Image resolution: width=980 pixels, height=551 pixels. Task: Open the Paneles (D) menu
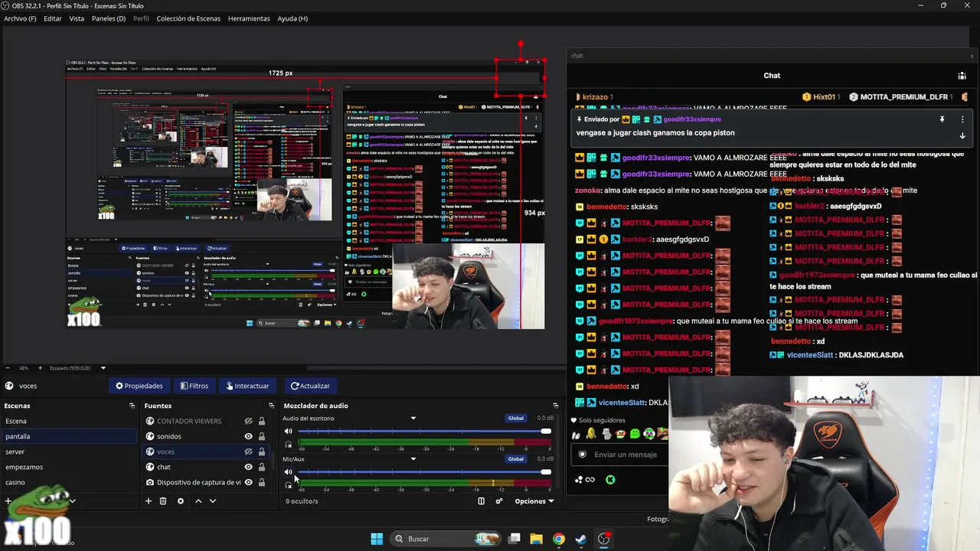tap(109, 18)
